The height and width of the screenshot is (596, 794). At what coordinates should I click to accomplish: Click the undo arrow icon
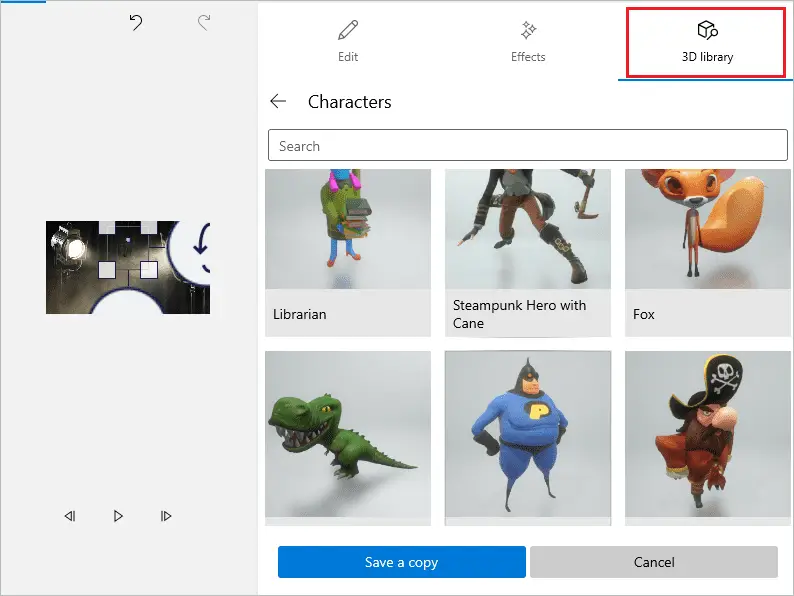pyautogui.click(x=136, y=22)
